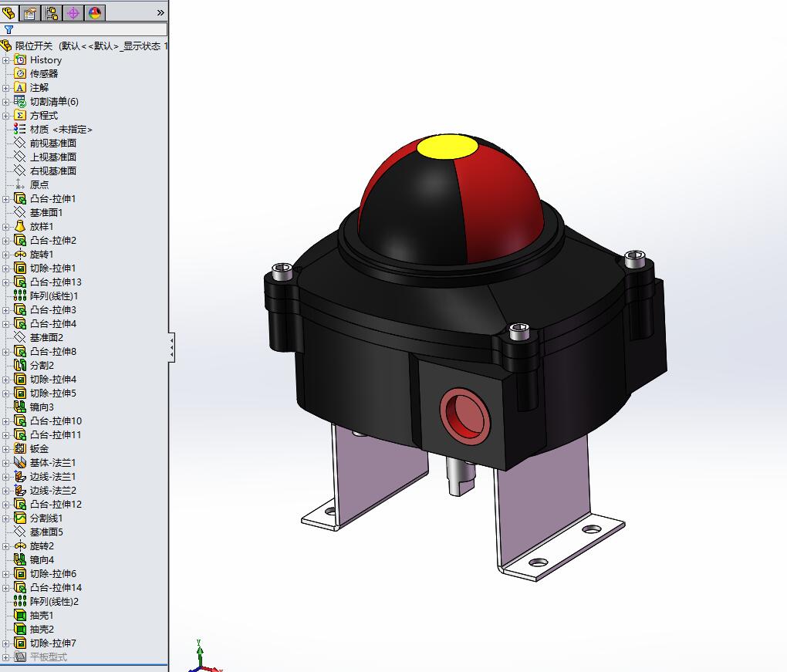Open the DimXpertManager tab

click(x=73, y=13)
